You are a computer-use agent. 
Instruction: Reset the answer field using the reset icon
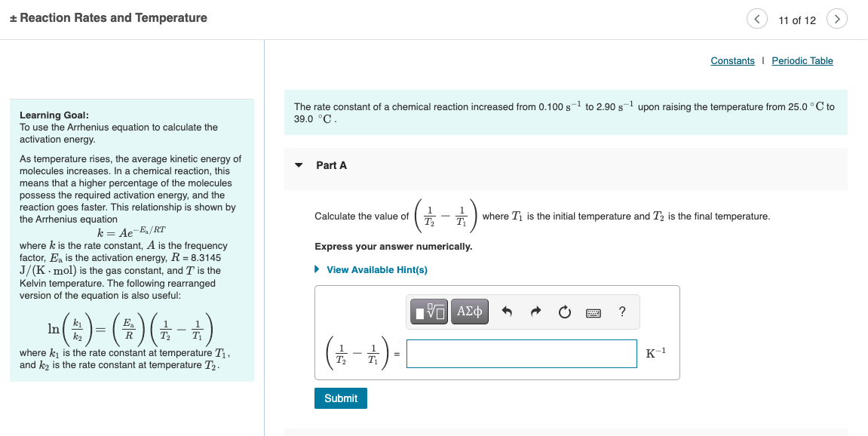[x=564, y=311]
